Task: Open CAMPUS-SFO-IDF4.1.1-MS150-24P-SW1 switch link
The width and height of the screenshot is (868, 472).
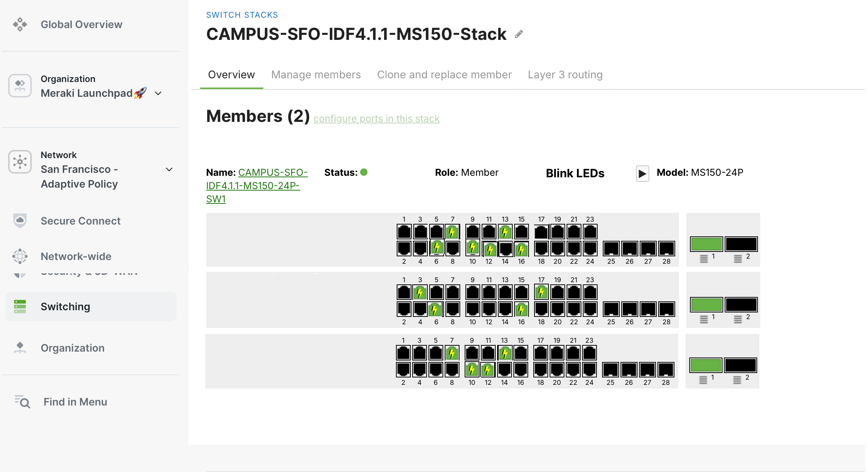Action: point(253,185)
